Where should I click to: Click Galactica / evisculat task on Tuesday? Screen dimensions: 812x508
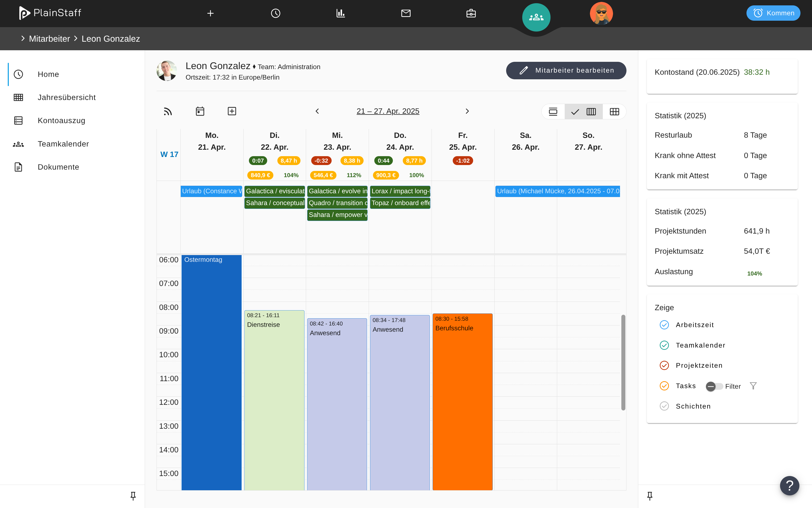pos(274,191)
